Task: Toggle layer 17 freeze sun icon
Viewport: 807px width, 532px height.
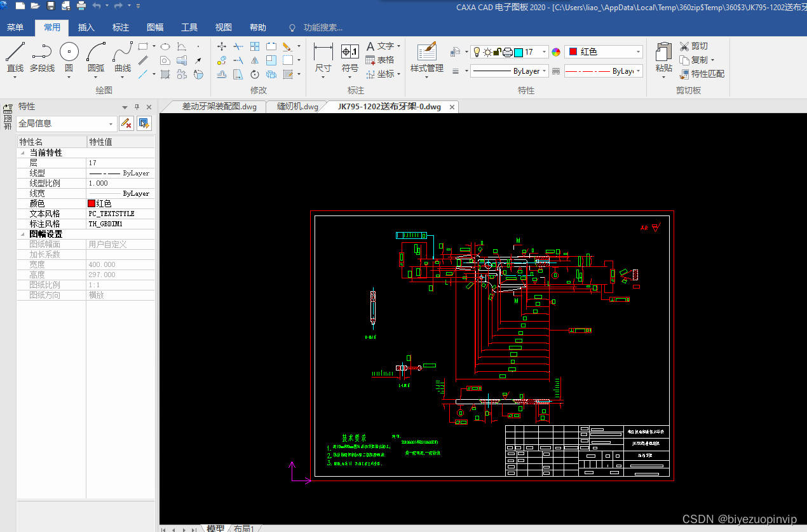Action: coord(487,52)
